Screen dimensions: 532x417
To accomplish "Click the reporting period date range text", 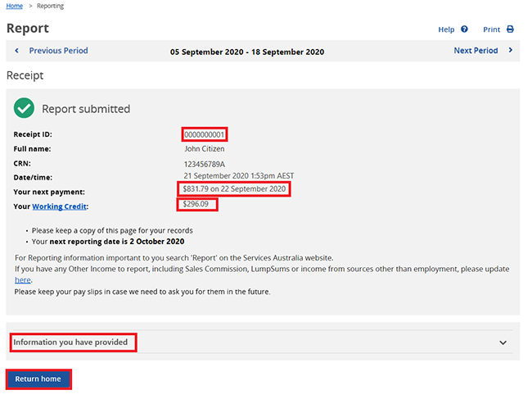I will pos(246,52).
